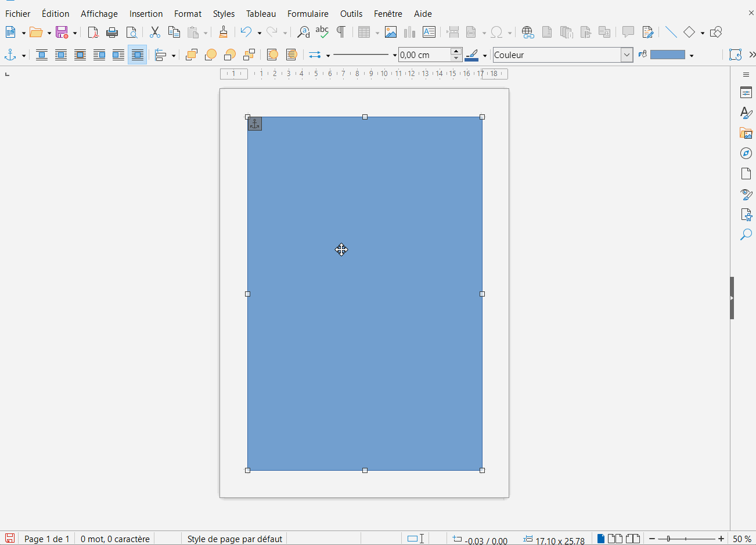Expand the Undo history dropdown arrow
Image resolution: width=756 pixels, height=545 pixels.
(260, 33)
